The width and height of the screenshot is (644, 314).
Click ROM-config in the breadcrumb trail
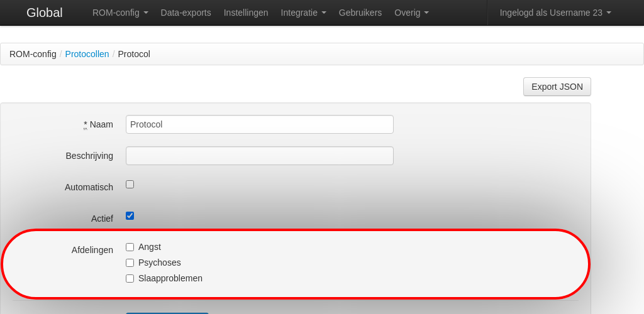(33, 54)
